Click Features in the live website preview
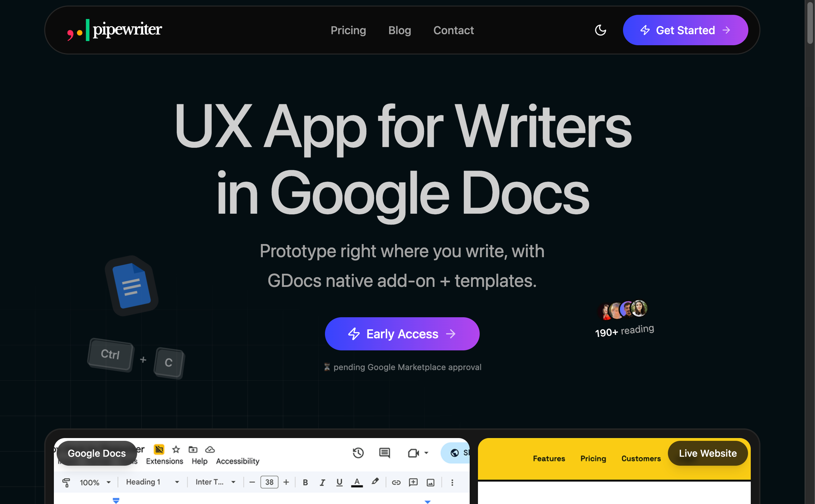This screenshot has width=815, height=504. pos(549,459)
